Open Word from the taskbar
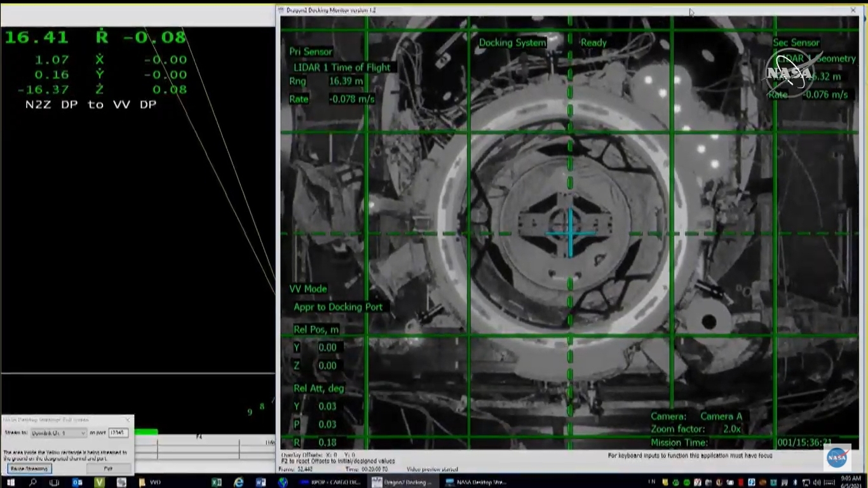The image size is (868, 488). pyautogui.click(x=261, y=482)
